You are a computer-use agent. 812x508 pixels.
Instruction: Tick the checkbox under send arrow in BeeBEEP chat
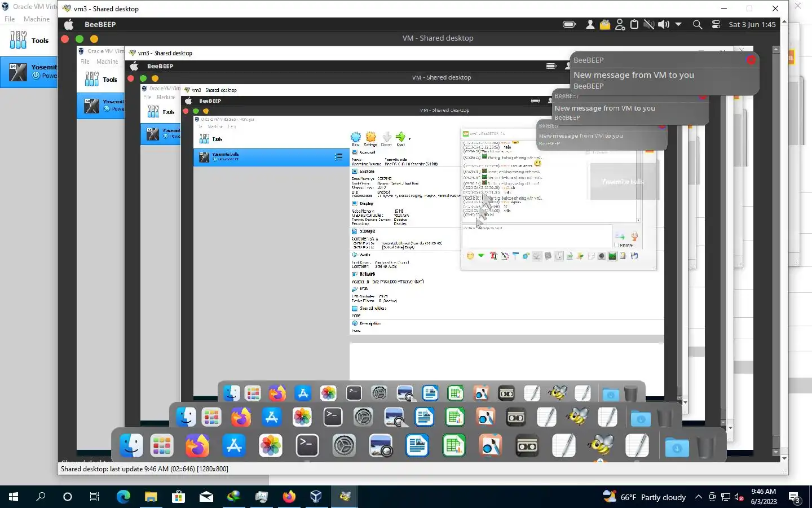(616, 245)
